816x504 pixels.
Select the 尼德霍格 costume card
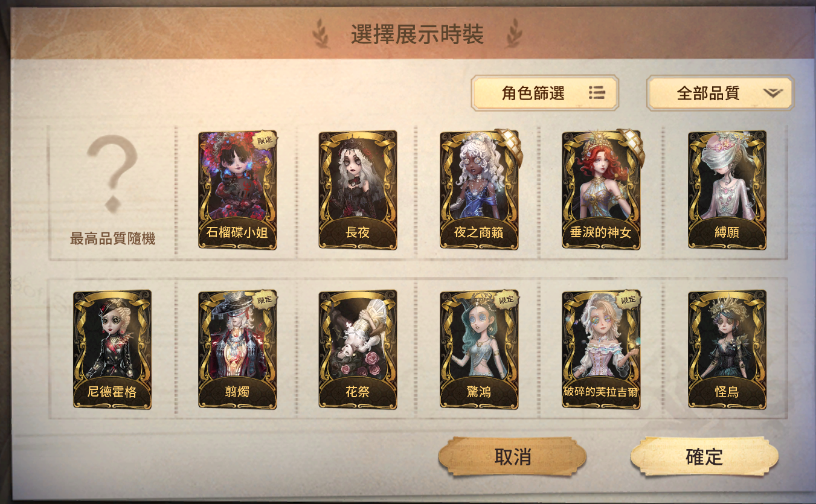(x=112, y=349)
